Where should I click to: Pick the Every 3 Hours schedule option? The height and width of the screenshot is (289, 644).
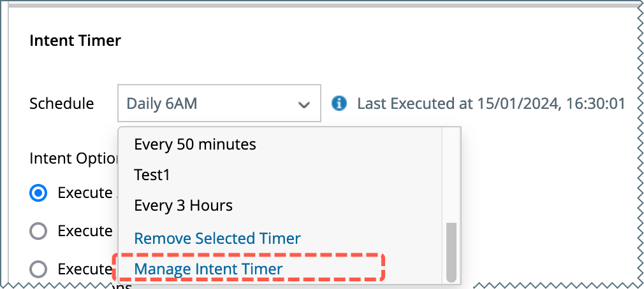[183, 206]
